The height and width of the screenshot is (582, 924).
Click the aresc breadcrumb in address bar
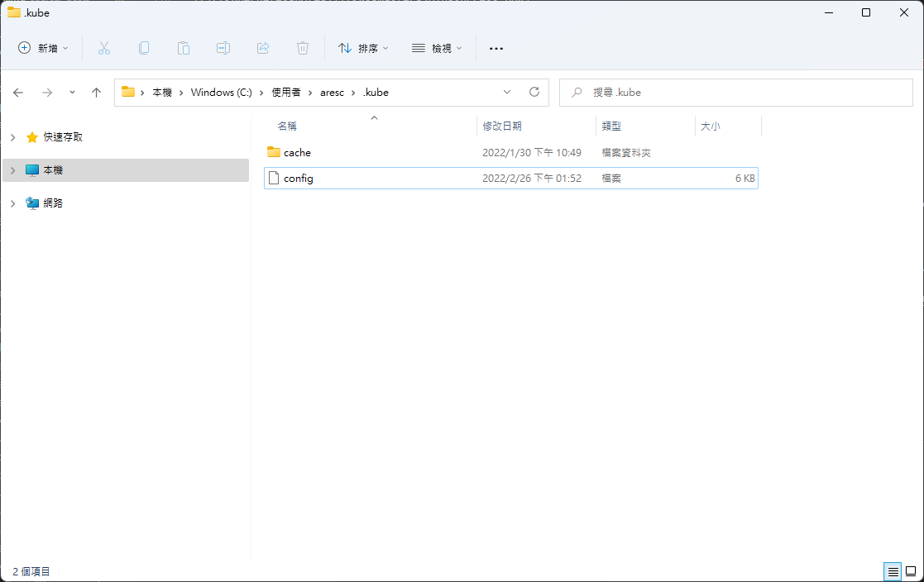click(x=332, y=93)
